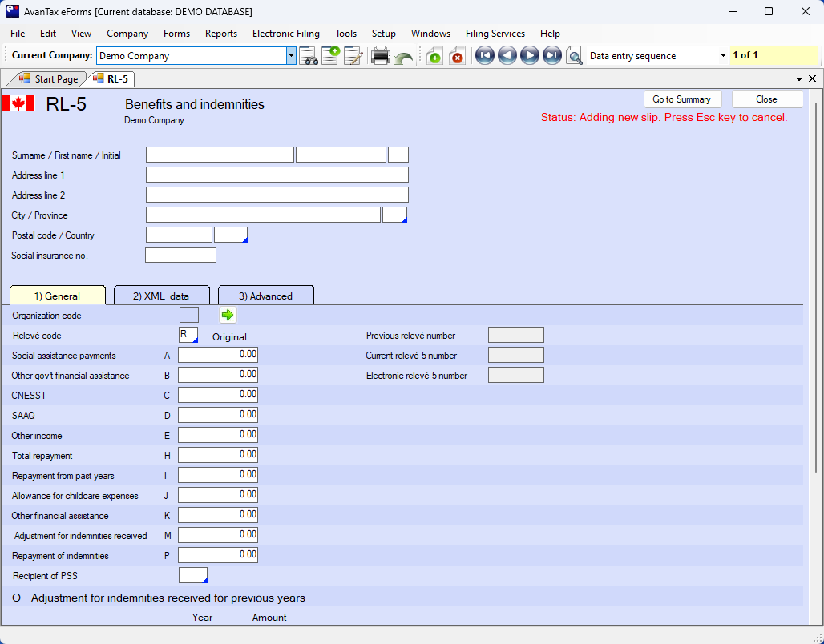
Task: Open the Current Company dropdown
Action: tap(291, 56)
